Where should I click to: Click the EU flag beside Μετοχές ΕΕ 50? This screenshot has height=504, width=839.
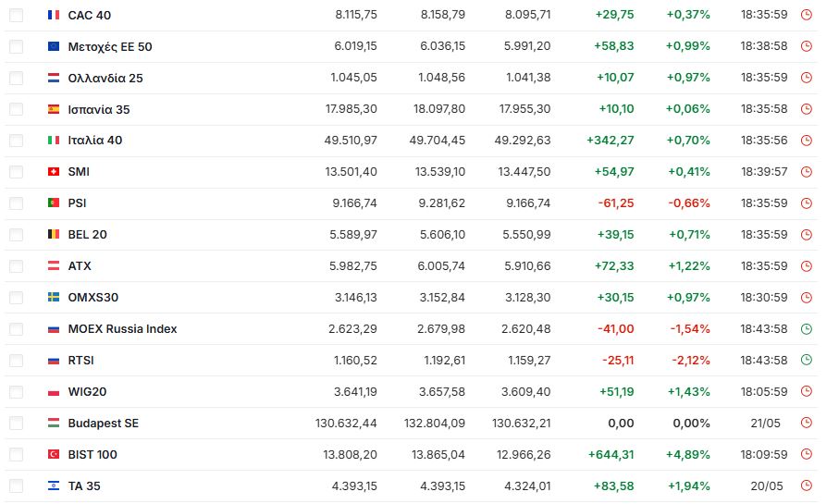54,46
